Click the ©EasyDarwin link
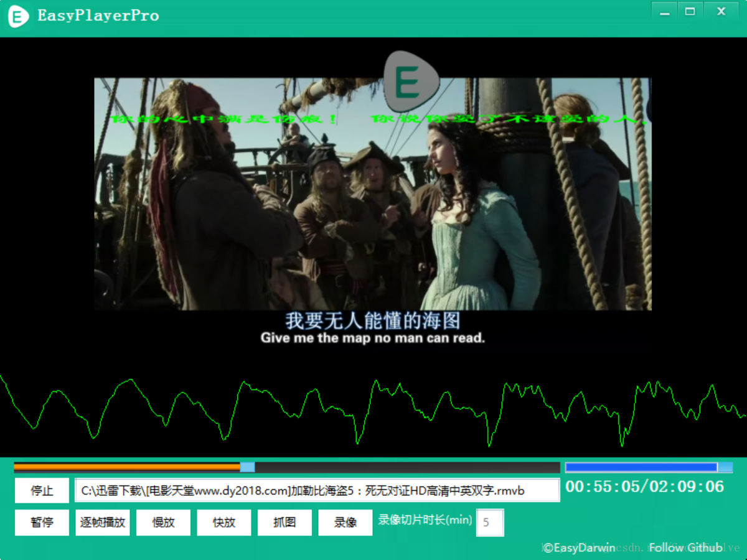The height and width of the screenshot is (560, 747). point(579,548)
